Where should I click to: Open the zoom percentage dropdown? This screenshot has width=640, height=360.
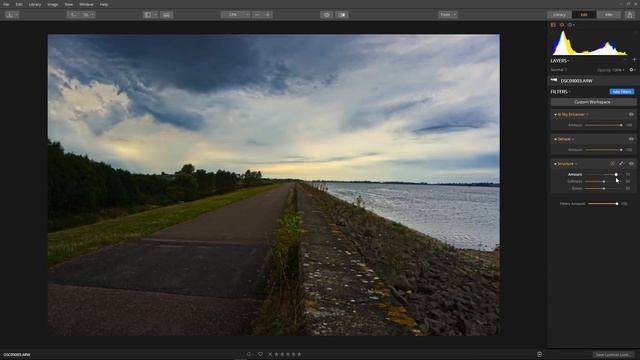236,15
